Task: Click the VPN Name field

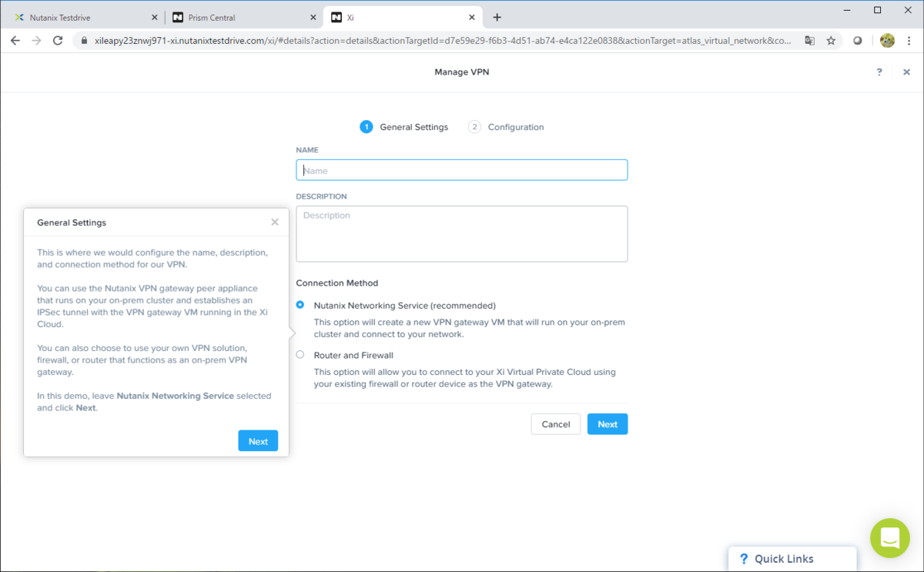Action: pos(462,170)
